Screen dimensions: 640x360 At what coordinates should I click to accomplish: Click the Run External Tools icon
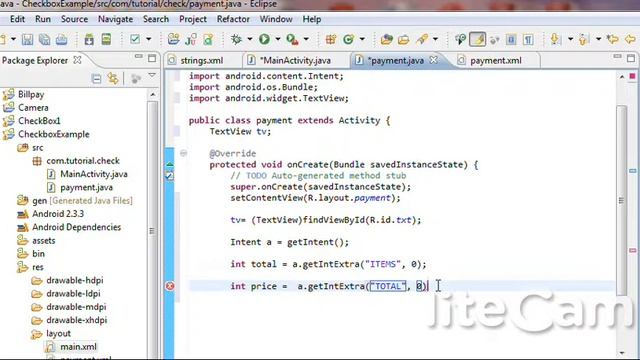[x=292, y=39]
